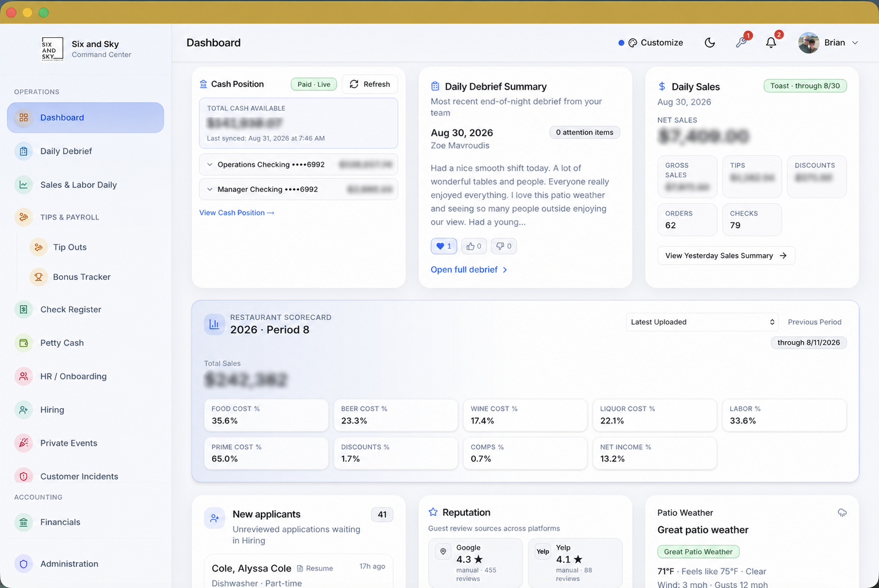The width and height of the screenshot is (879, 588).
Task: Click the Petty Cash wallet icon
Action: (24, 343)
